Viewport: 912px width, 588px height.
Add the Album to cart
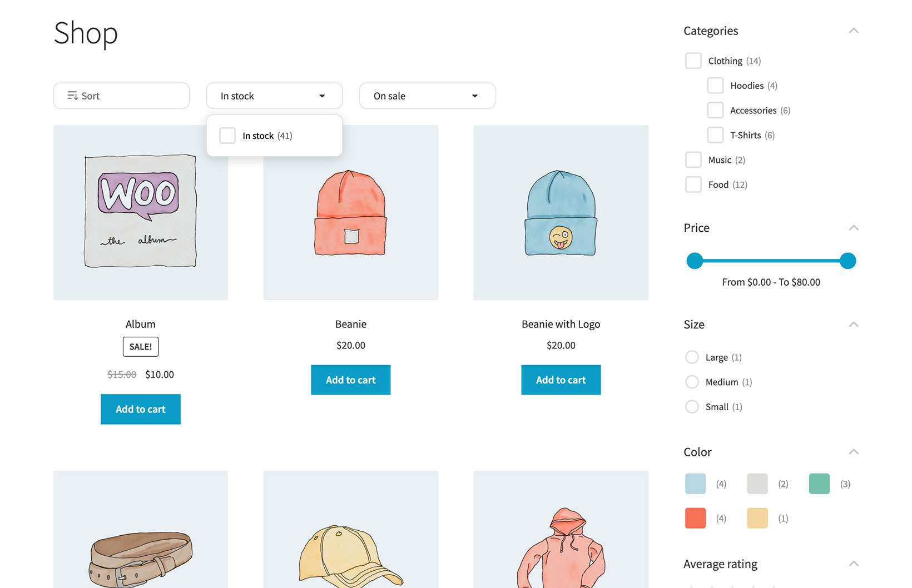point(141,409)
